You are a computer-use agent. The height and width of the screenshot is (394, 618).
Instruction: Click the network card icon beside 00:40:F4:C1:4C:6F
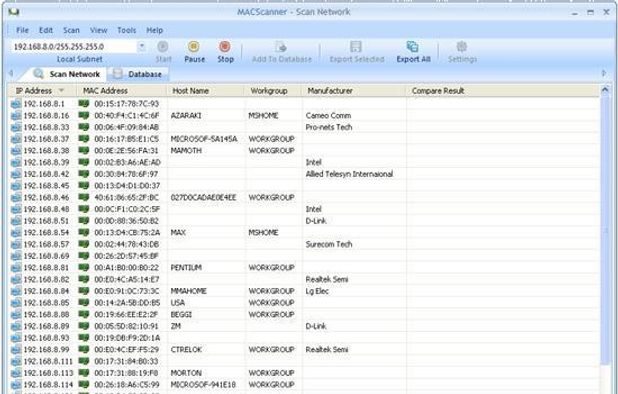84,115
